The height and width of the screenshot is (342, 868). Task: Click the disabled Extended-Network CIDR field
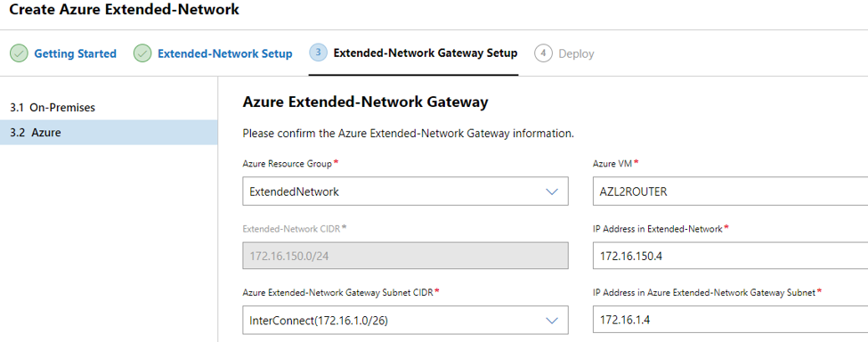coord(405,256)
